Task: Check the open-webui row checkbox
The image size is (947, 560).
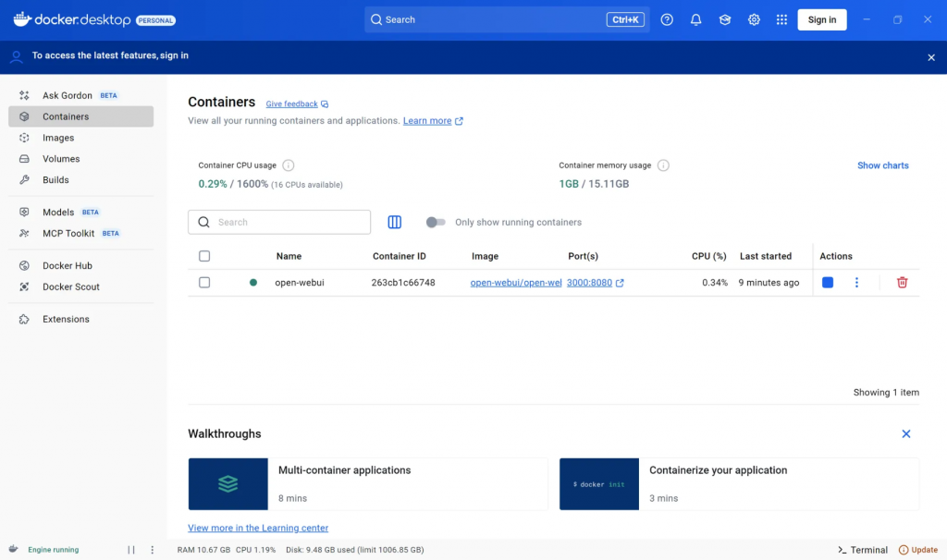Action: point(204,283)
